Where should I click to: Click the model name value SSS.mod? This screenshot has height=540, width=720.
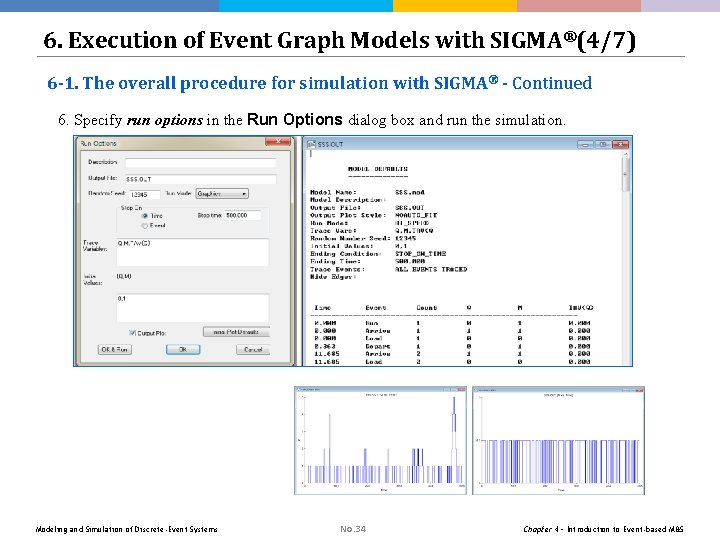[410, 192]
